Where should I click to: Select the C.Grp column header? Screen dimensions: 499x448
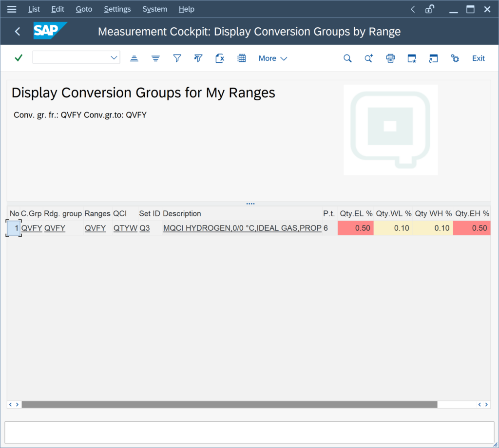tap(31, 214)
